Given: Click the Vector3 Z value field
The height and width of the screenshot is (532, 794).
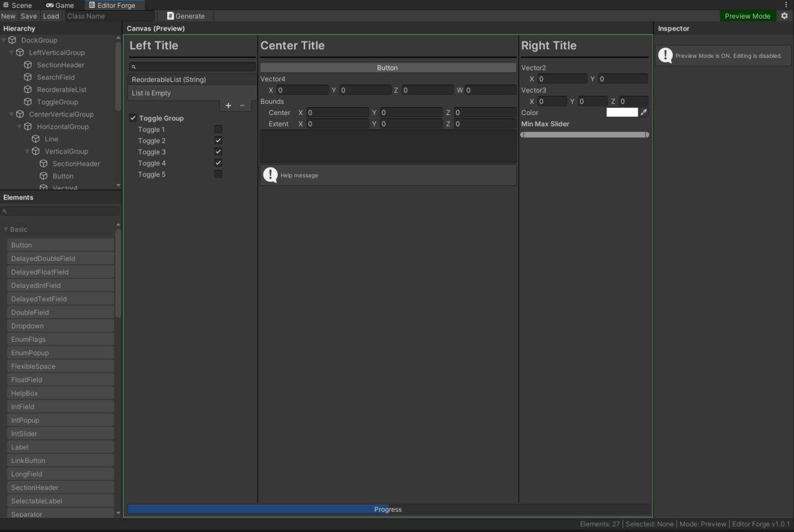Looking at the screenshot, I should [x=633, y=101].
